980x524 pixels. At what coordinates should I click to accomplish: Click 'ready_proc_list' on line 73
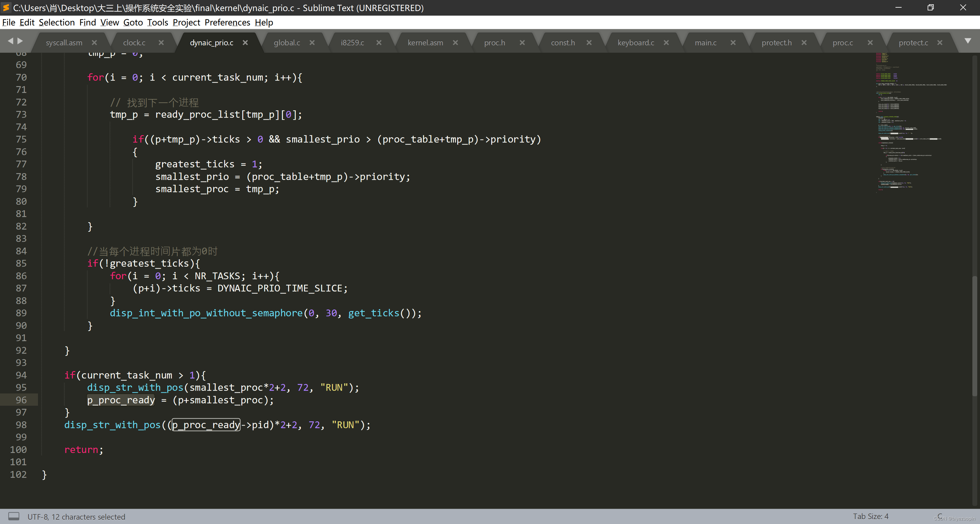click(198, 115)
